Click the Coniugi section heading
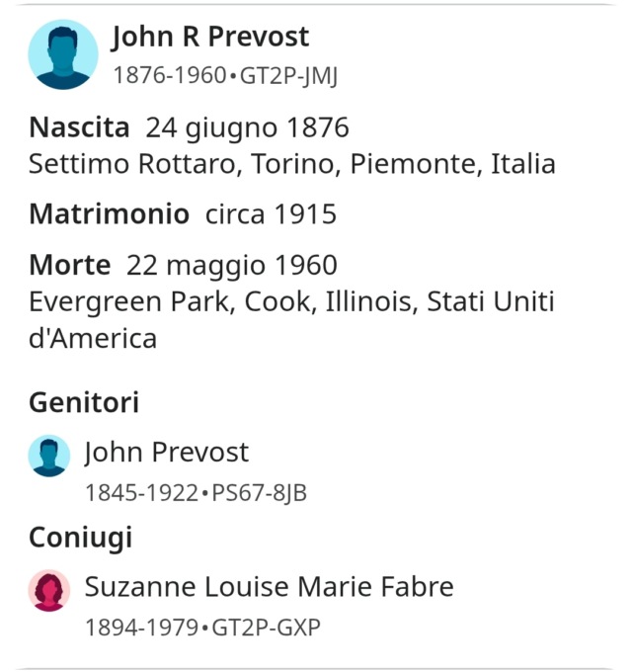 click(x=81, y=538)
